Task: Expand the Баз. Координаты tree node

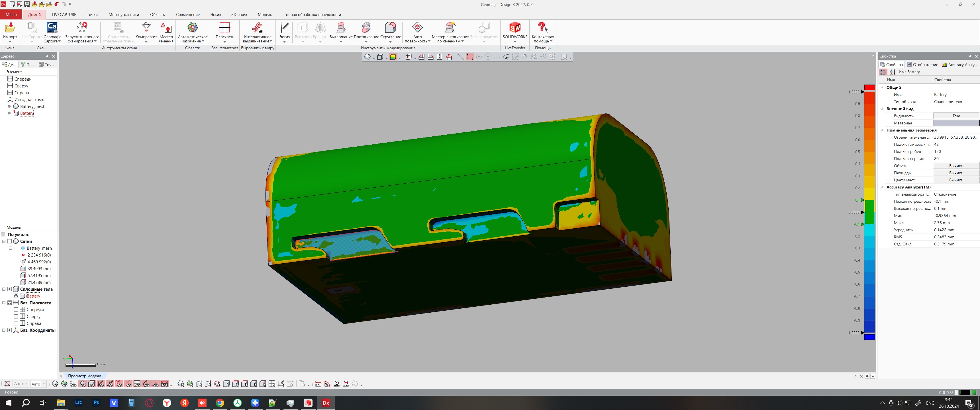Action: pos(4,330)
